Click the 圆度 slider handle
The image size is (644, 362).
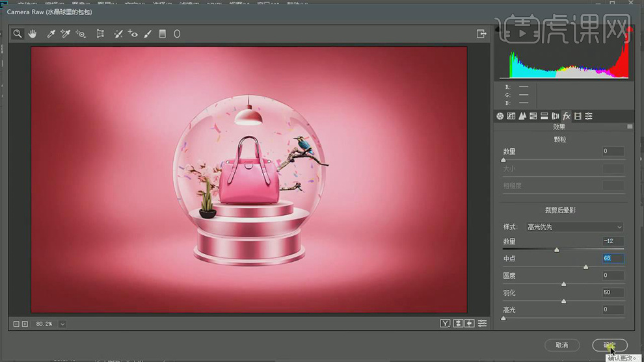point(563,284)
